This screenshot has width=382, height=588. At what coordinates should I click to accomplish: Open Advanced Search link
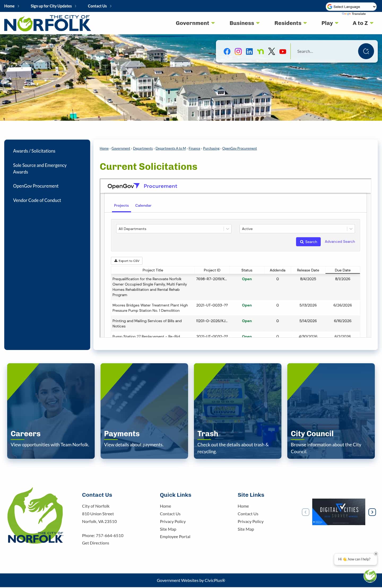tap(340, 241)
